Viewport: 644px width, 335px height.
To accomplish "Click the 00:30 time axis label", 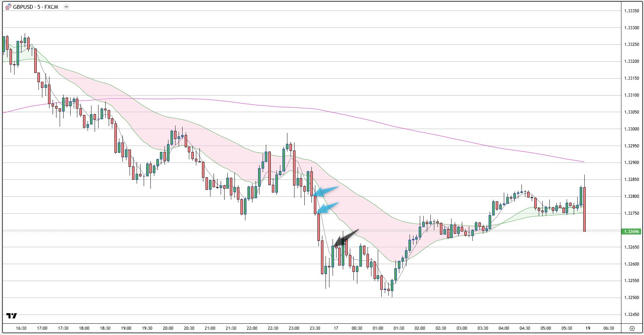I will 357,328.
